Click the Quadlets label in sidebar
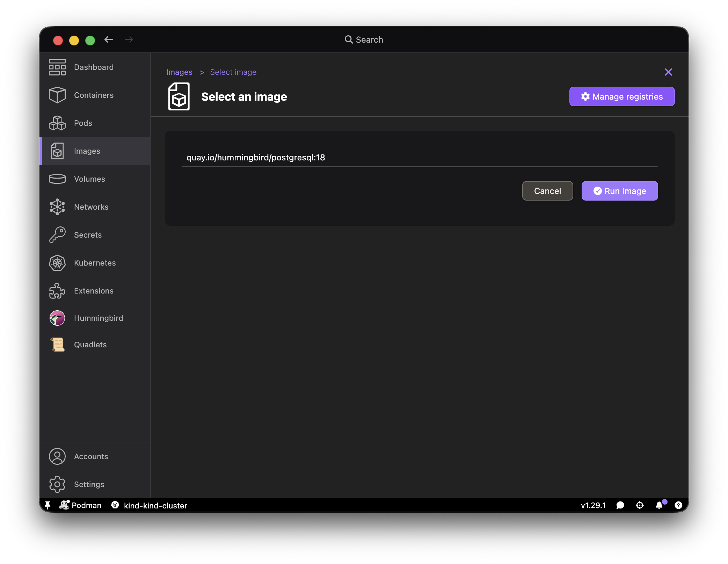728x564 pixels. 90,345
